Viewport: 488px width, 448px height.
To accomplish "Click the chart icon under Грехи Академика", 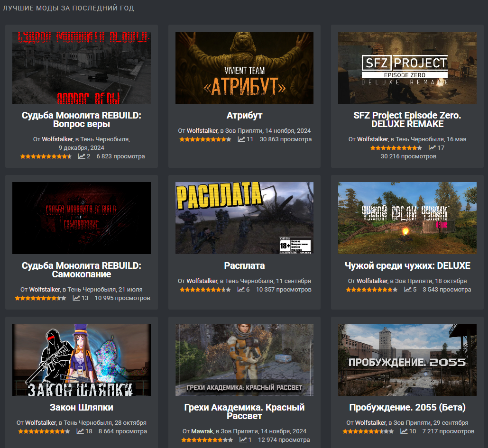I will point(243,439).
